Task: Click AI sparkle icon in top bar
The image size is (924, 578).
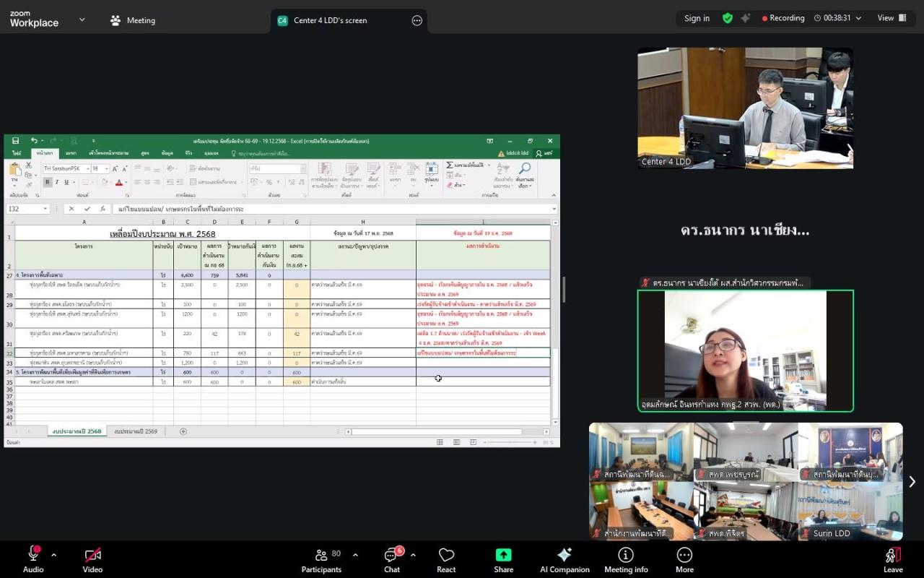Action: click(x=746, y=18)
